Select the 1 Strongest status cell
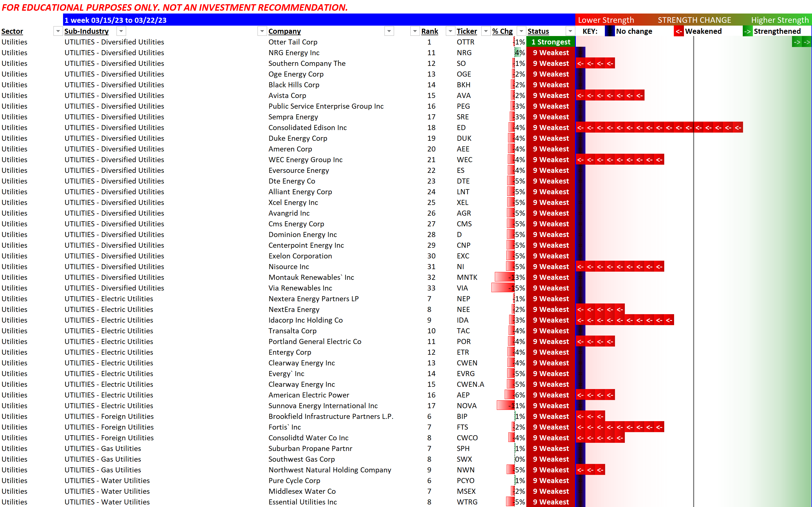The width and height of the screenshot is (812, 507). pos(551,42)
